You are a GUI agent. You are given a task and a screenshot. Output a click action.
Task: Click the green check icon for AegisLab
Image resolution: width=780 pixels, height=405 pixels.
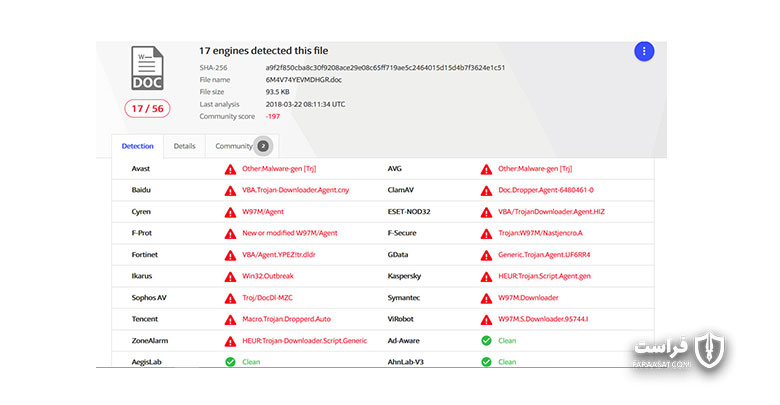coord(230,362)
